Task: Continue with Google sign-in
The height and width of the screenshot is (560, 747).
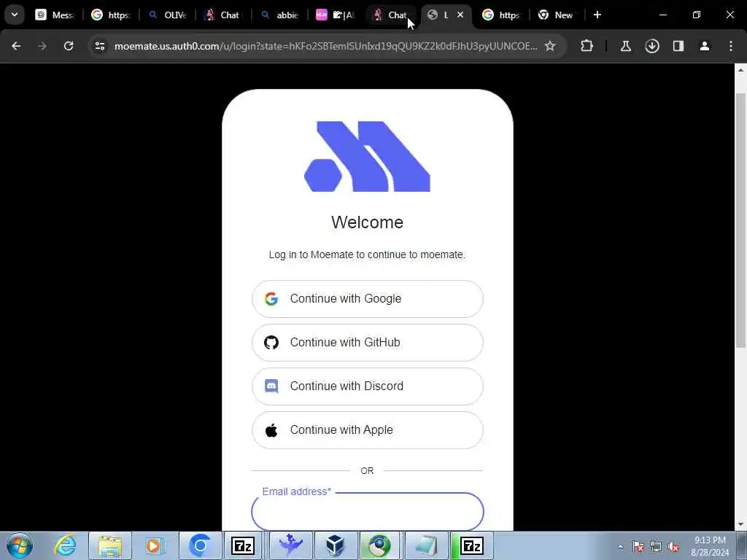Action: click(368, 298)
